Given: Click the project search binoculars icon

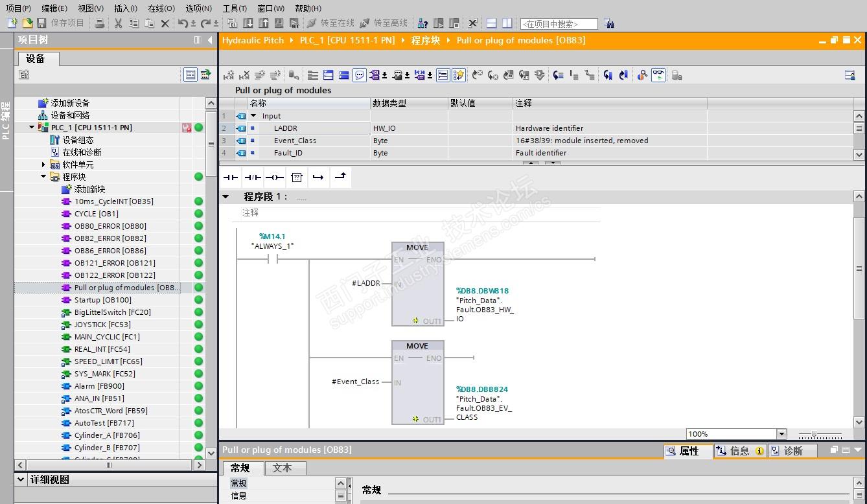Looking at the screenshot, I should tap(608, 23).
